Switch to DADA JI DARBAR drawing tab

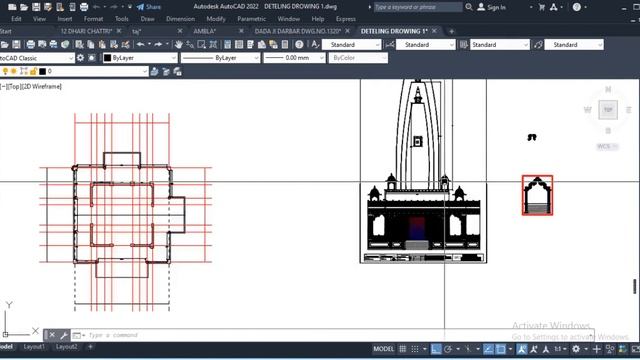[x=298, y=31]
